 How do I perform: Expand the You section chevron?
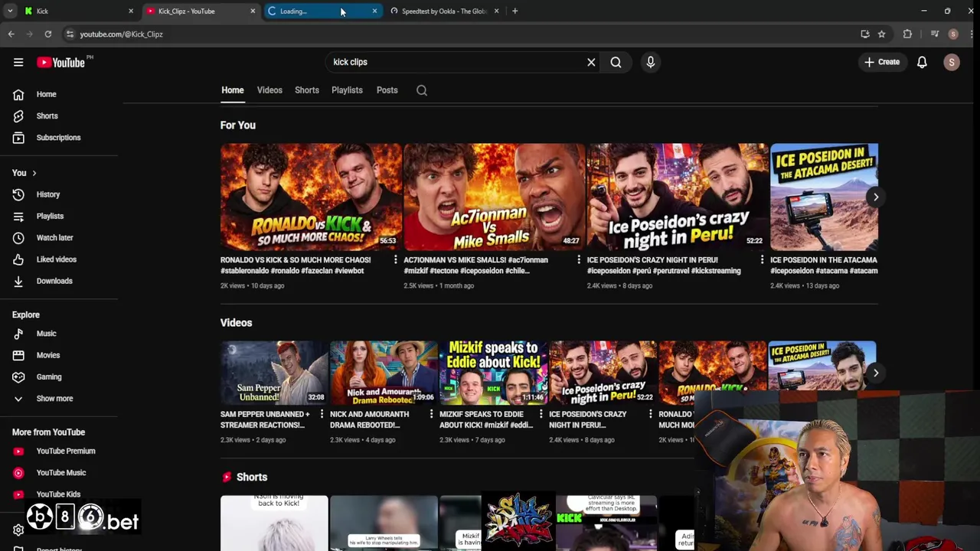click(x=34, y=173)
